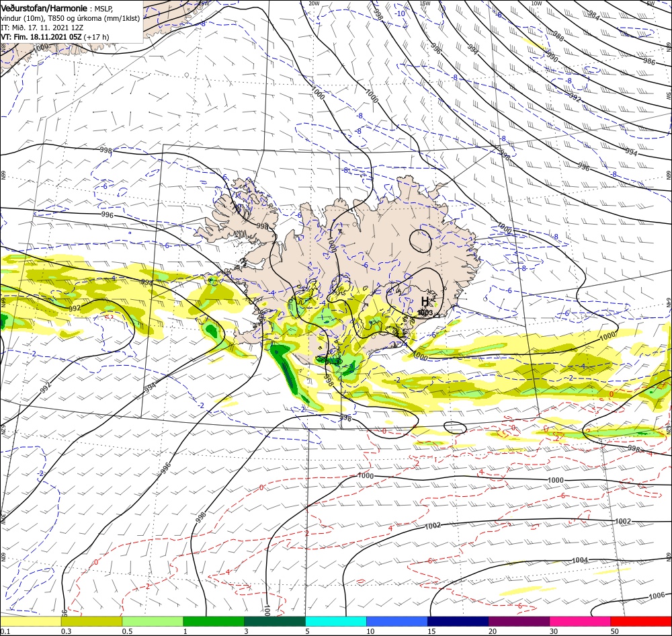Screen dimensions: 672x636
Task: Click the 'VT: Fim. 18.11.2021 05Z' valid time
Action: (x=41, y=37)
